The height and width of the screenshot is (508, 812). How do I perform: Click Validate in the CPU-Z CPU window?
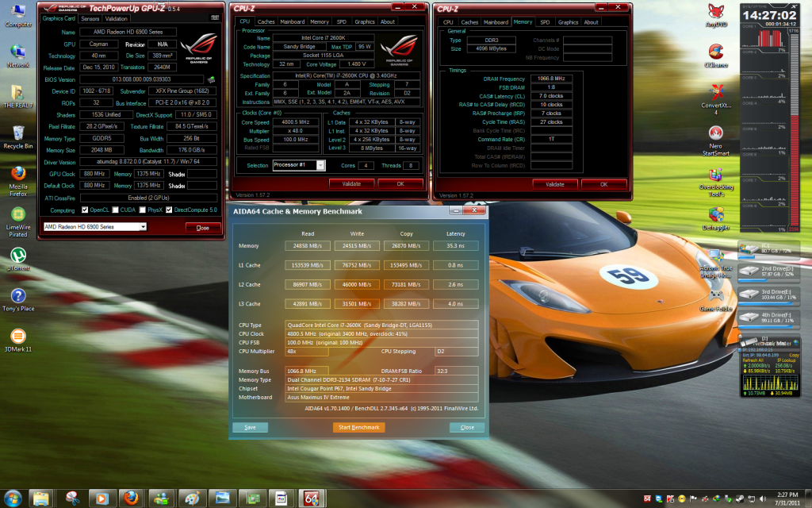[x=351, y=184]
